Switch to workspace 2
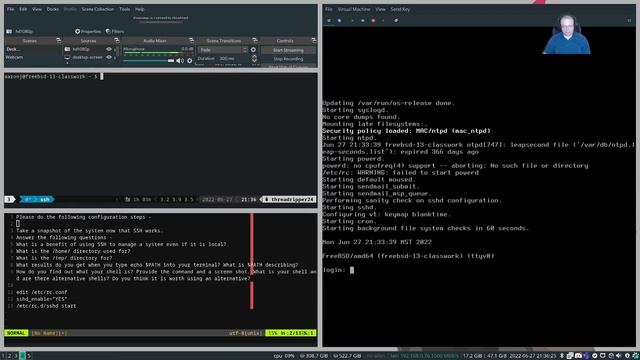 pos(10,356)
